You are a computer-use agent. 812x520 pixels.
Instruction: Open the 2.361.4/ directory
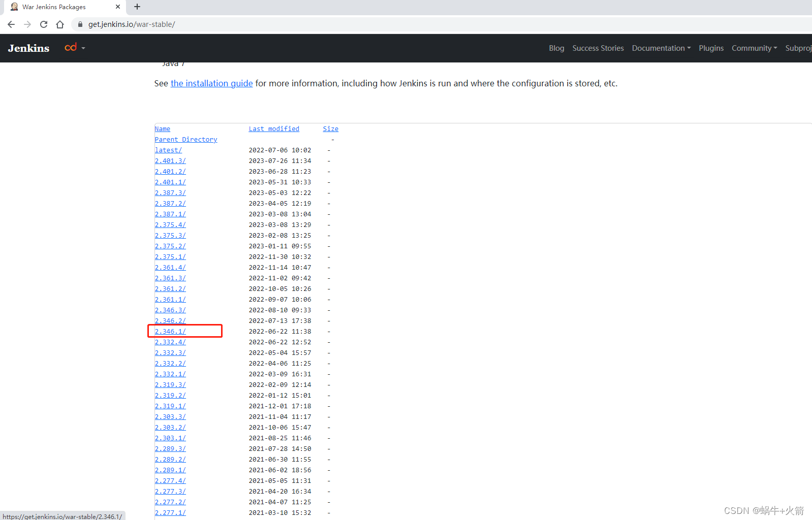pyautogui.click(x=170, y=268)
